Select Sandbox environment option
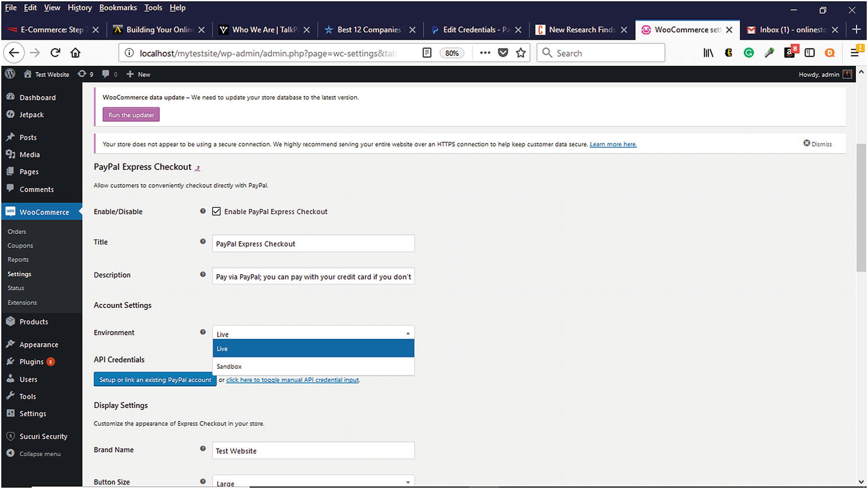 click(x=313, y=366)
